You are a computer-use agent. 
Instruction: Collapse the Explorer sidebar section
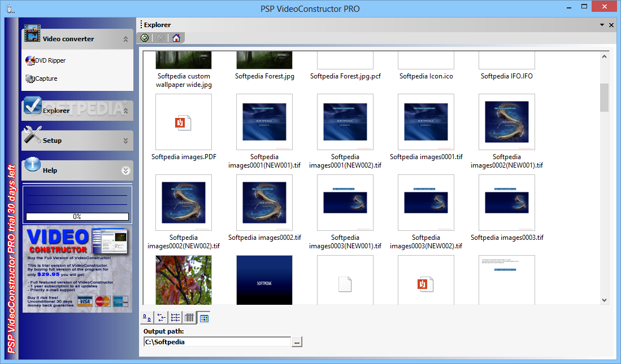coord(125,111)
